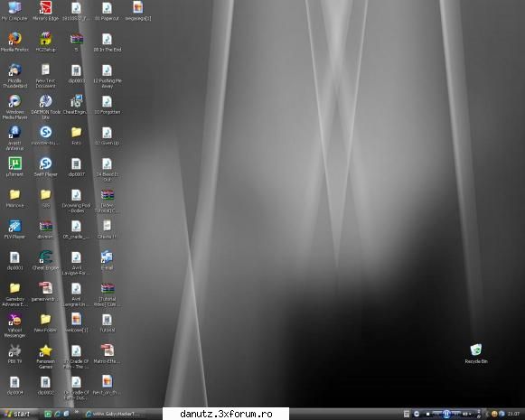Launch the µTorrent desktop shortcut
The image size is (525, 420).
pos(14,166)
